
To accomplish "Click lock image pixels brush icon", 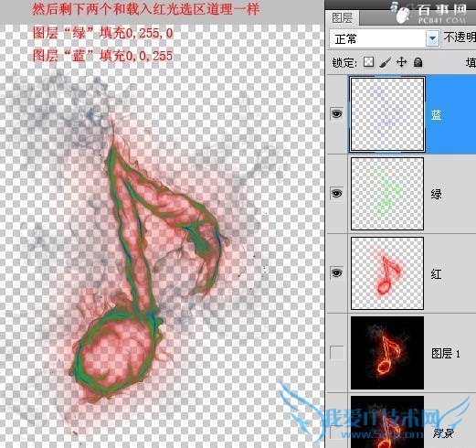I will coord(385,62).
